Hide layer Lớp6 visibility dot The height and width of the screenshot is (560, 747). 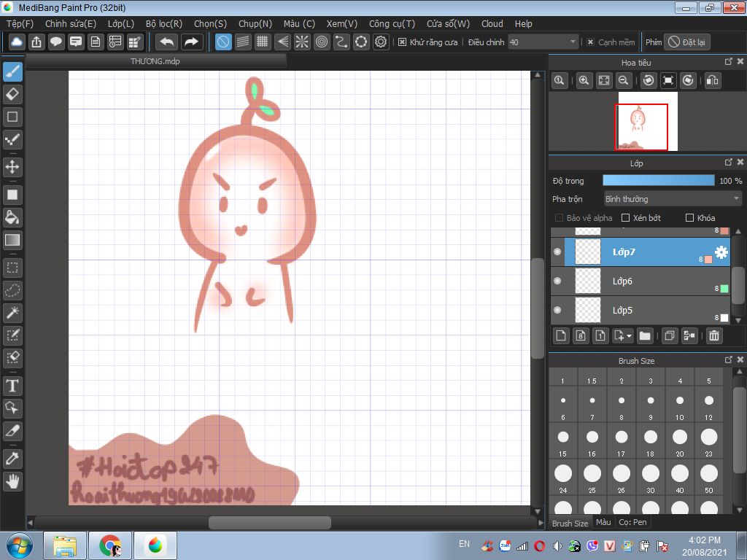click(557, 281)
